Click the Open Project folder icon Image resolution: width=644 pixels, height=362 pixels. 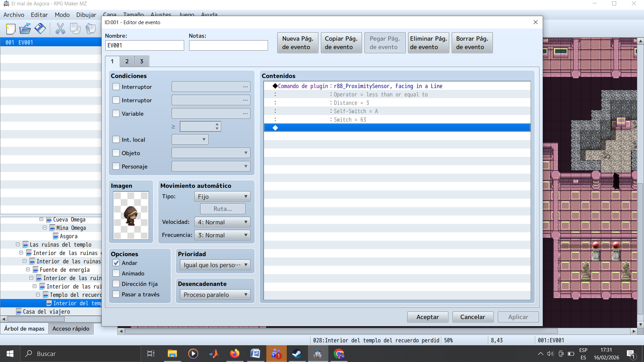25,29
